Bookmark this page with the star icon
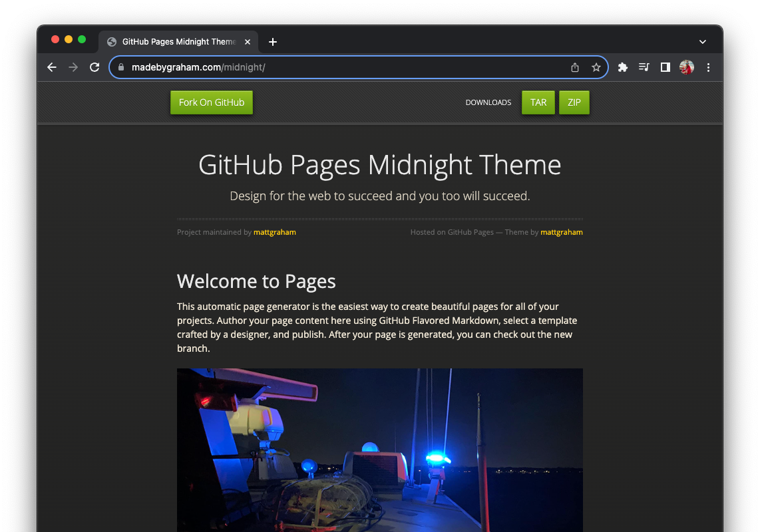Image resolution: width=760 pixels, height=532 pixels. tap(596, 67)
